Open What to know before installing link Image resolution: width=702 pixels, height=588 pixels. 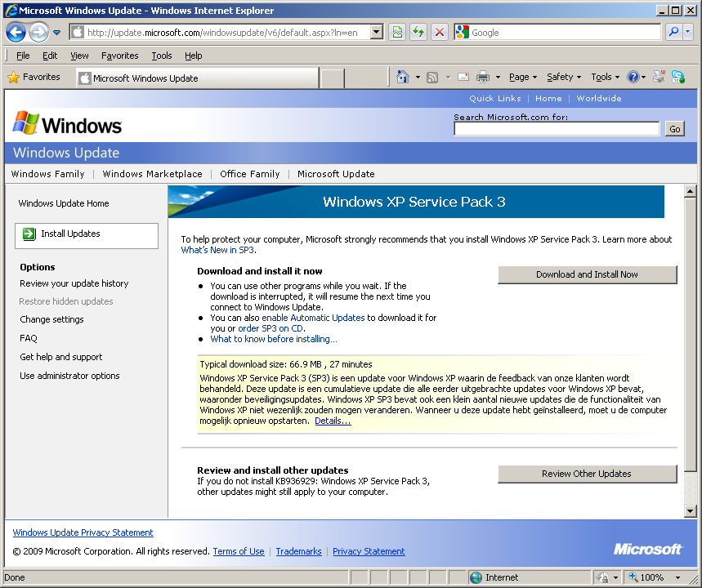[274, 339]
